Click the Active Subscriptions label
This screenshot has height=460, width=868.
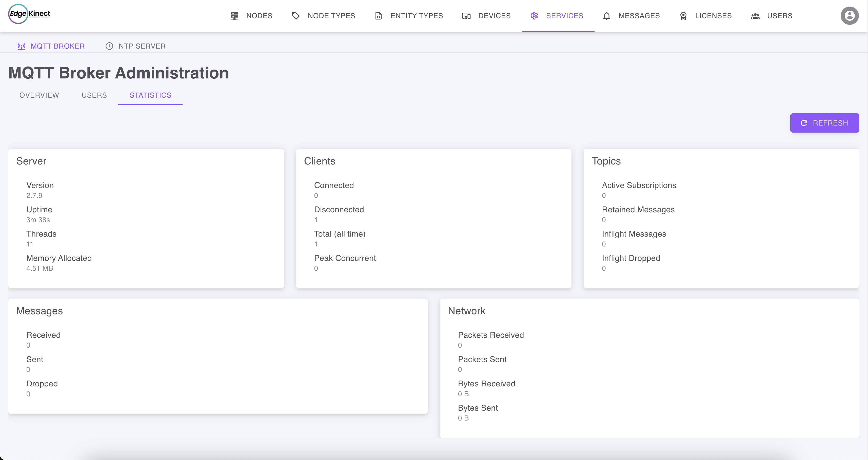point(639,185)
